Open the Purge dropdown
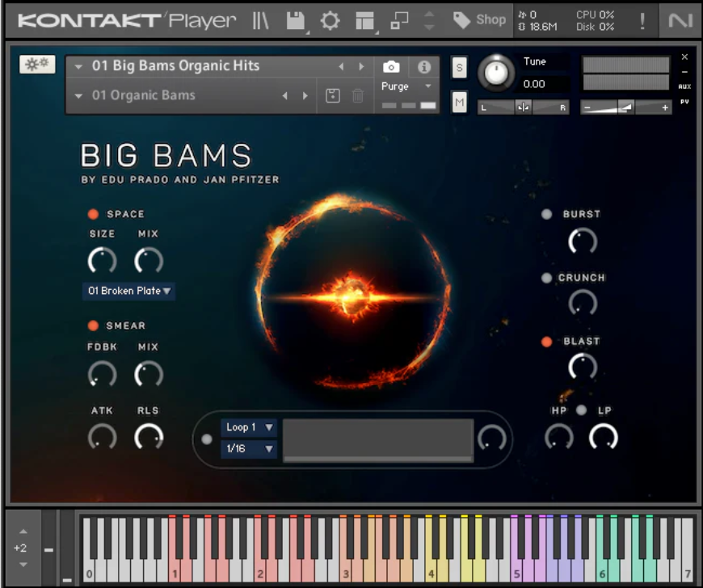703x588 pixels. 407,86
